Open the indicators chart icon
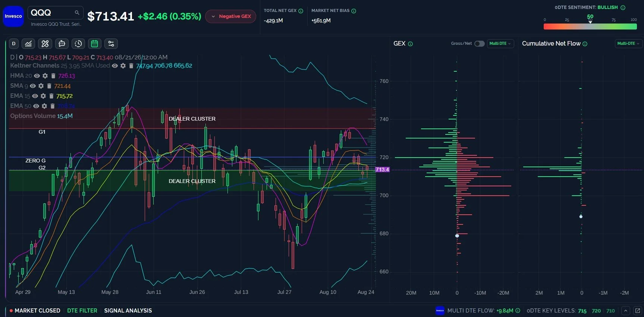The image size is (644, 317). tap(28, 44)
